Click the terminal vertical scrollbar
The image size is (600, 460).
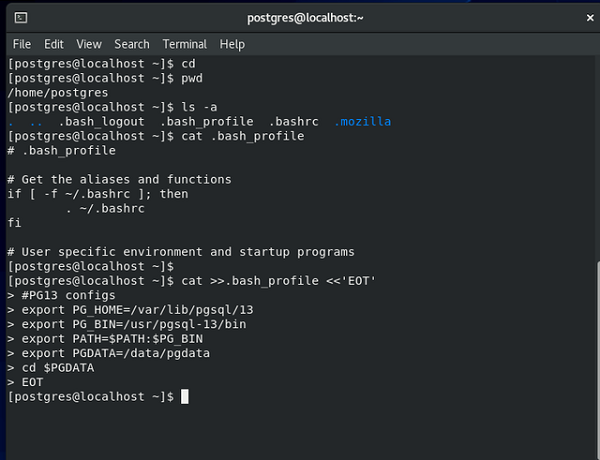pos(598,360)
